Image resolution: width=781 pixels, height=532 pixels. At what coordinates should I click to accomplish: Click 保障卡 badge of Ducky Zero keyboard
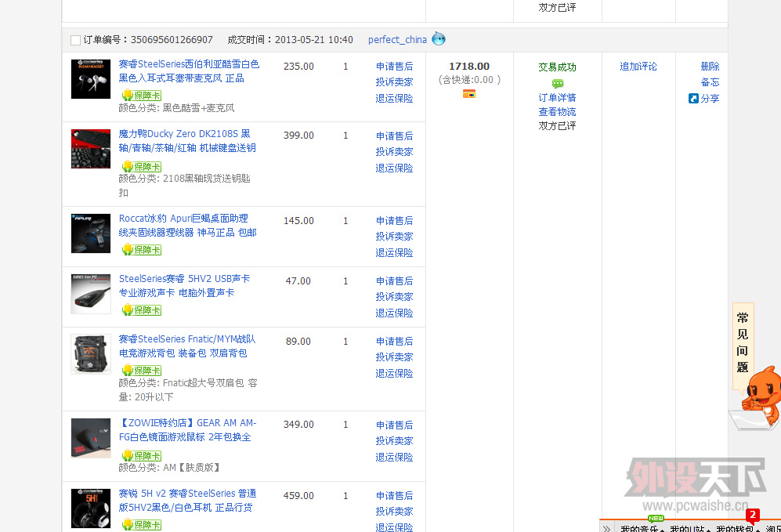(142, 166)
